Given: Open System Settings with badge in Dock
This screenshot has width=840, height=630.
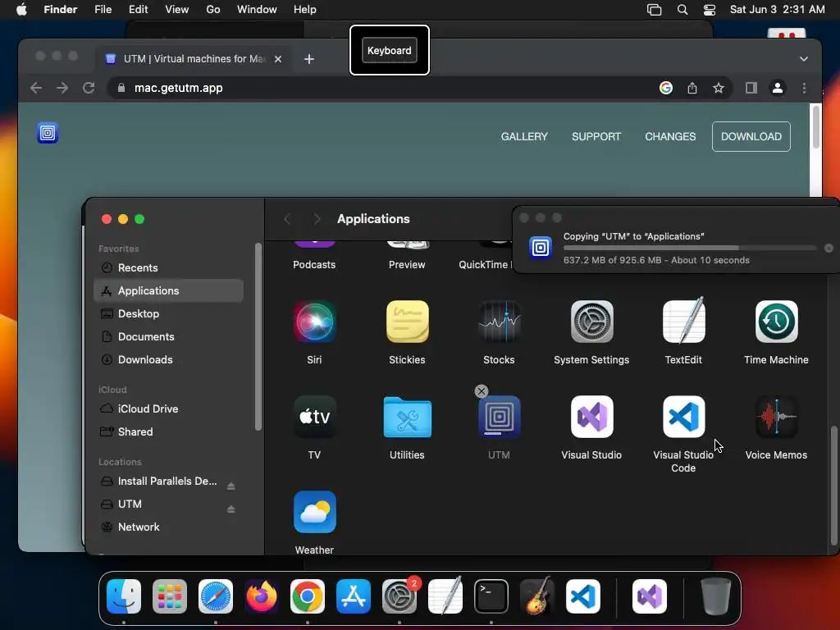Looking at the screenshot, I should [399, 596].
